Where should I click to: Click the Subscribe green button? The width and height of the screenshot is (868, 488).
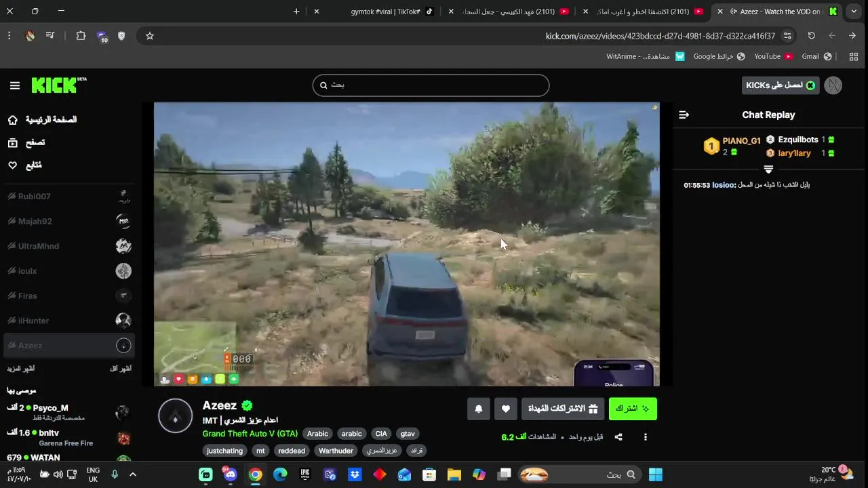633,409
